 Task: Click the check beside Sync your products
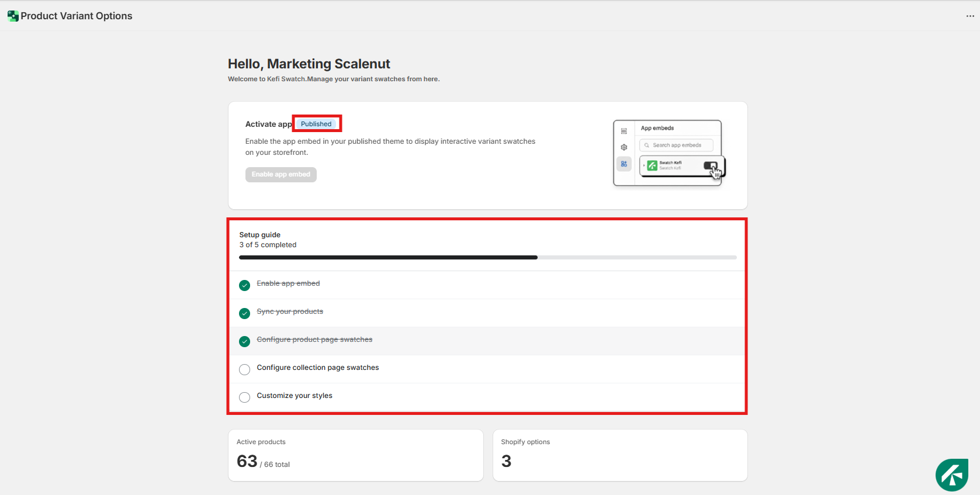pos(245,313)
